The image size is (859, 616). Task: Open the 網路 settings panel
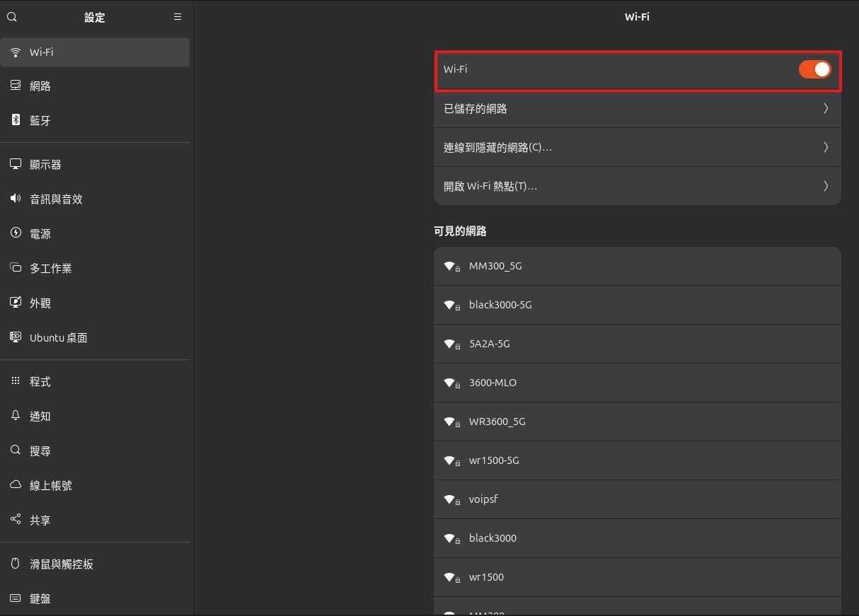coord(95,86)
